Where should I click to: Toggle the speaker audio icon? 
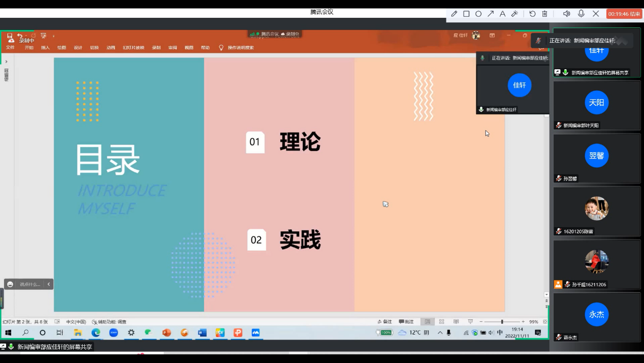point(567,14)
